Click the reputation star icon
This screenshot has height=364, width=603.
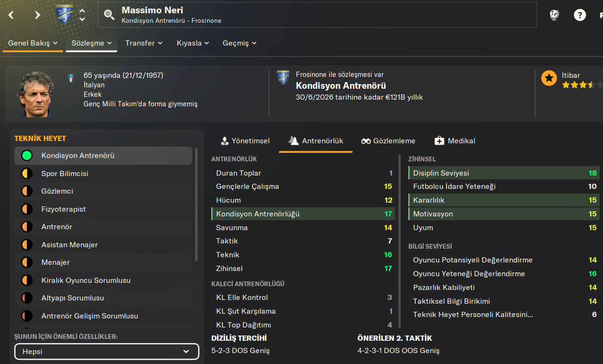coord(549,78)
